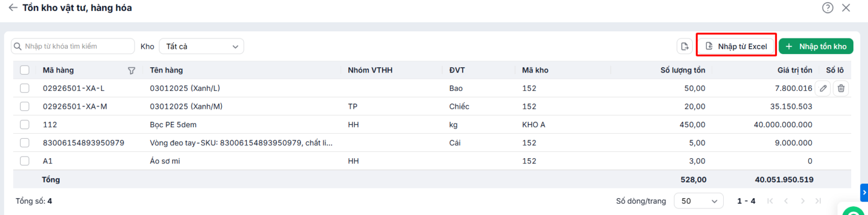Tick the checkbox for item A1
This screenshot has height=215, width=868.
point(24,161)
